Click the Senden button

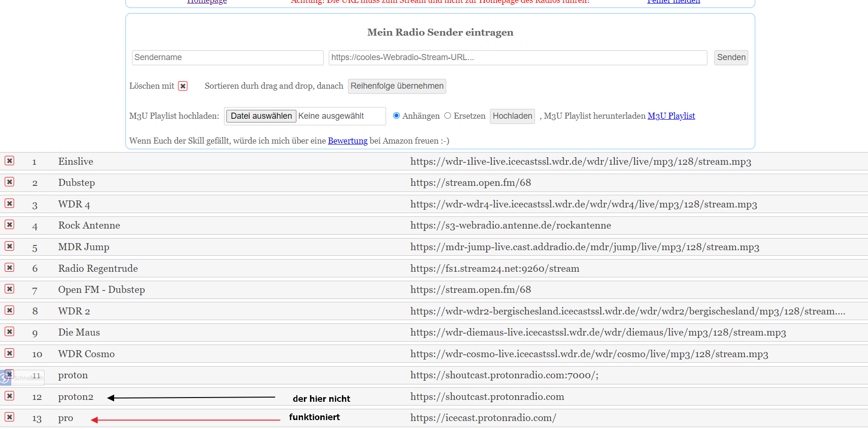[731, 57]
